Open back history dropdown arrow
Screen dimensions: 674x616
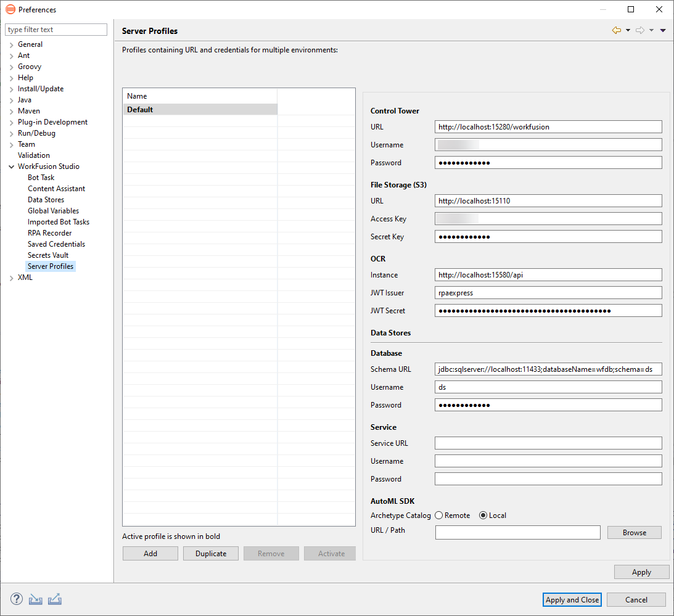click(628, 30)
